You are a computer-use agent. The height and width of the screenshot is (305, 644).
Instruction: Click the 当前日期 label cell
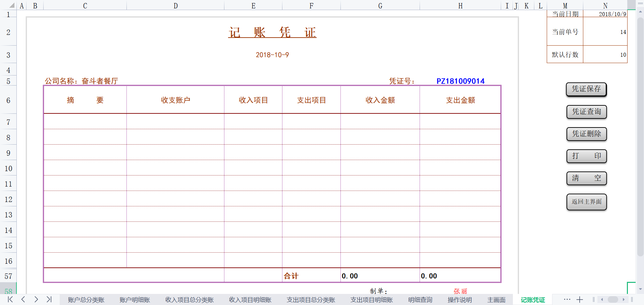pyautogui.click(x=565, y=14)
